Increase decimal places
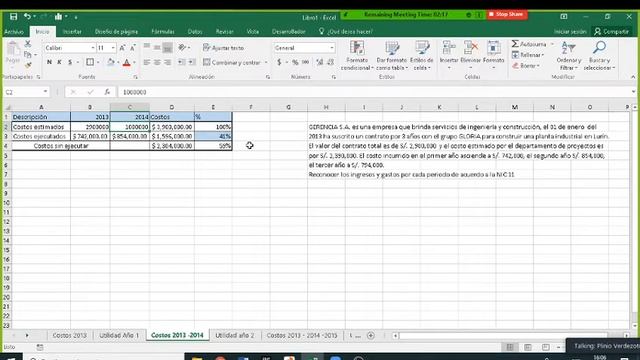Screen dimensions: 640x360 (x=320, y=62)
